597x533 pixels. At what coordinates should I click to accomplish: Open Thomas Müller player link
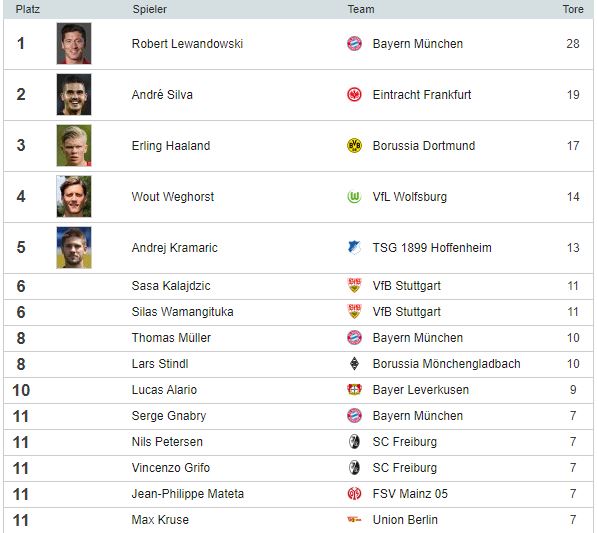[171, 338]
